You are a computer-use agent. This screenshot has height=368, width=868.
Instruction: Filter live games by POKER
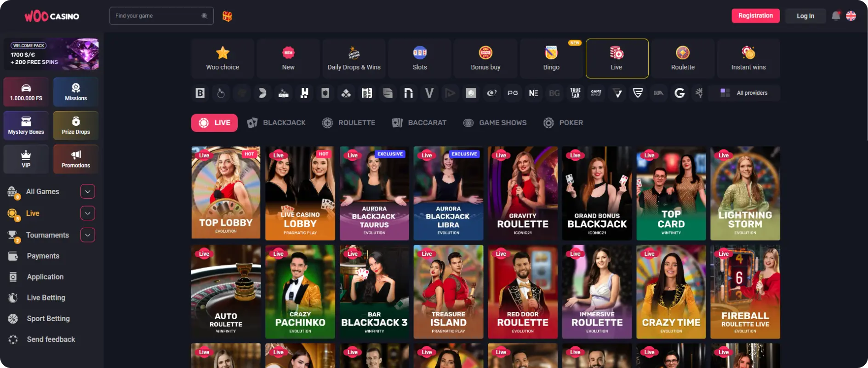click(x=563, y=123)
